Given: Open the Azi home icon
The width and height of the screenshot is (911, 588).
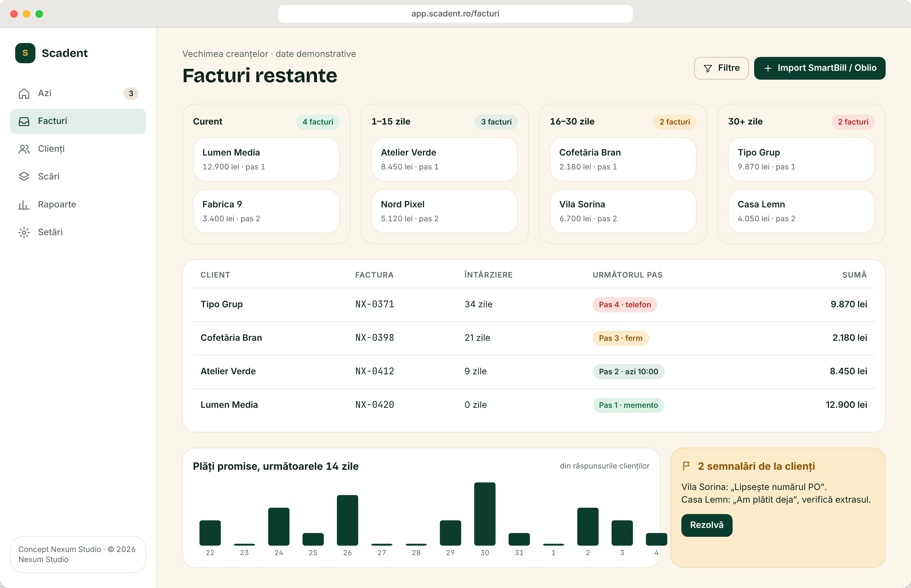Looking at the screenshot, I should click(24, 94).
